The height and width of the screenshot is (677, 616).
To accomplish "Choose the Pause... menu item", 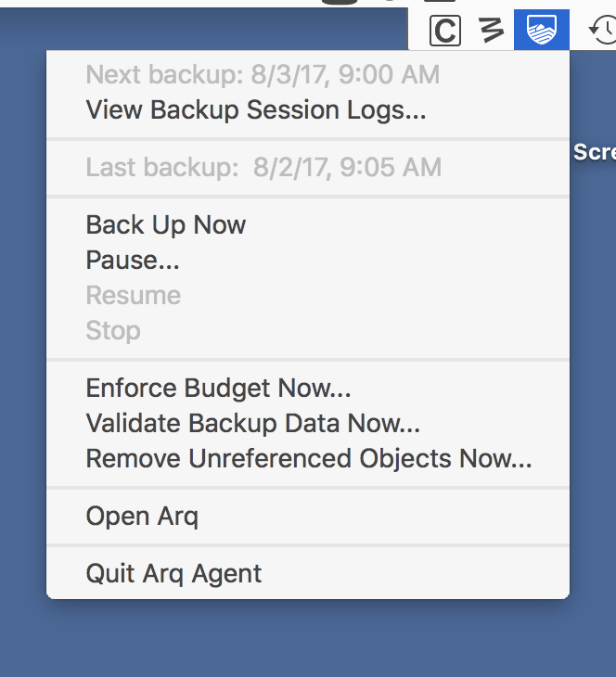I will 133,260.
